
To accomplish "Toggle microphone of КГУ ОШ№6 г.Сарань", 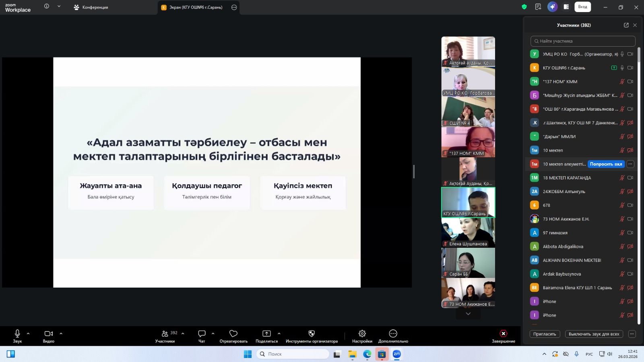I will [622, 68].
